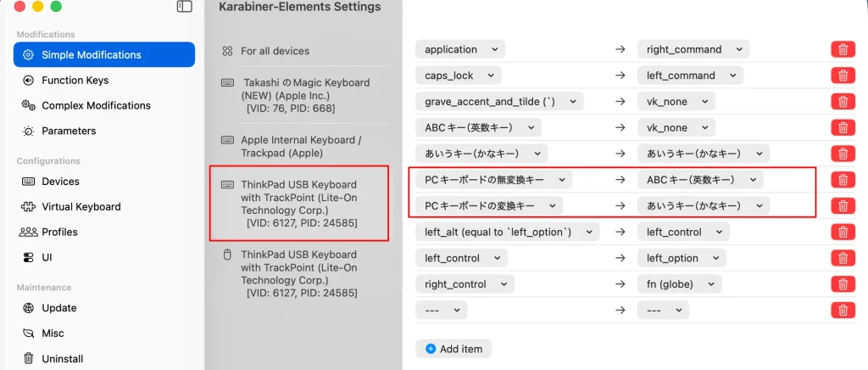The height and width of the screenshot is (370, 868).
Task: Click the Add item button
Action: [x=453, y=349]
